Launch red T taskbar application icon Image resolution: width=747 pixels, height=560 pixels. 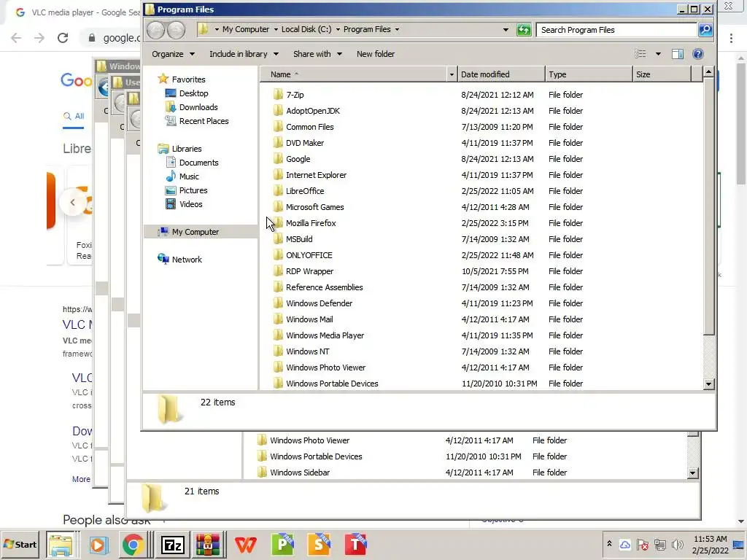[355, 544]
